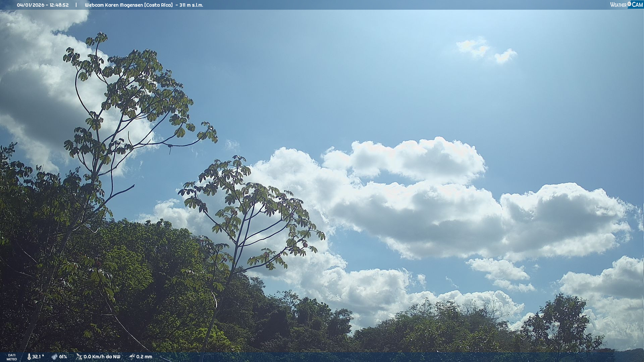Click the DATI METEO label
Image resolution: width=644 pixels, height=362 pixels.
12,357
